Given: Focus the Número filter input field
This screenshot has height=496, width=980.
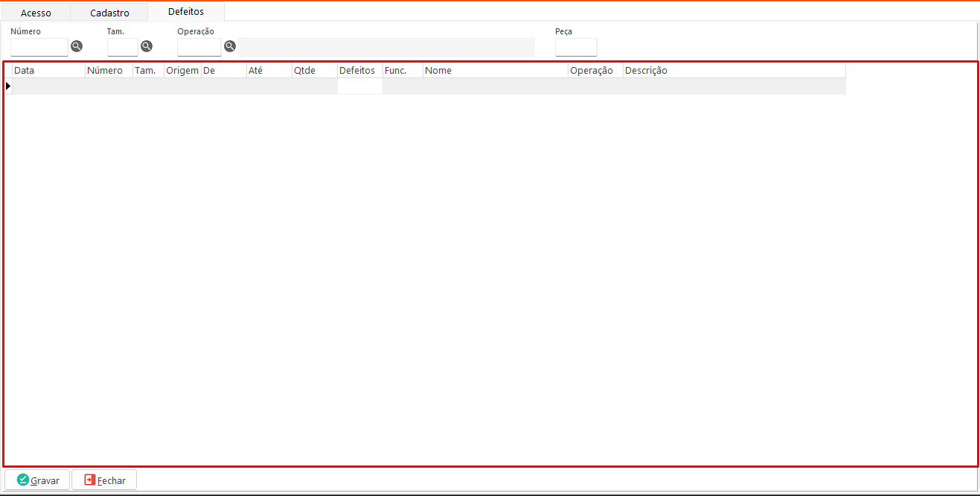Looking at the screenshot, I should (x=39, y=48).
